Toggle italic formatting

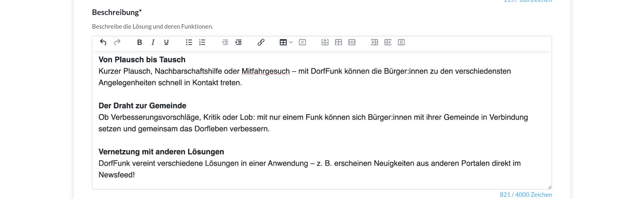153,42
